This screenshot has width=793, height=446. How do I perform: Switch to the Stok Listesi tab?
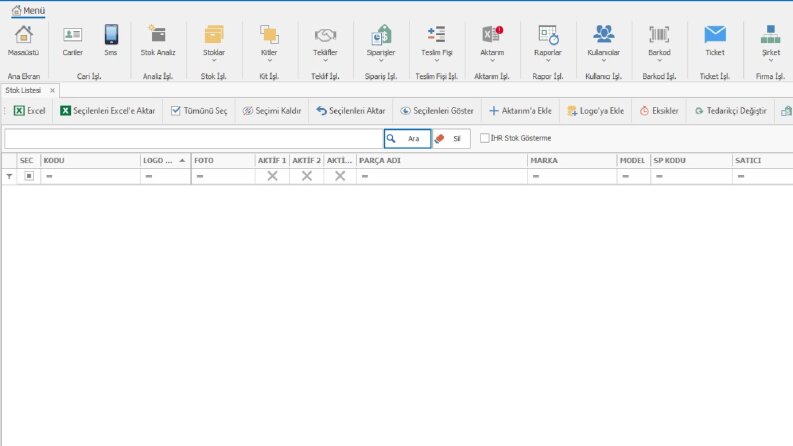23,91
